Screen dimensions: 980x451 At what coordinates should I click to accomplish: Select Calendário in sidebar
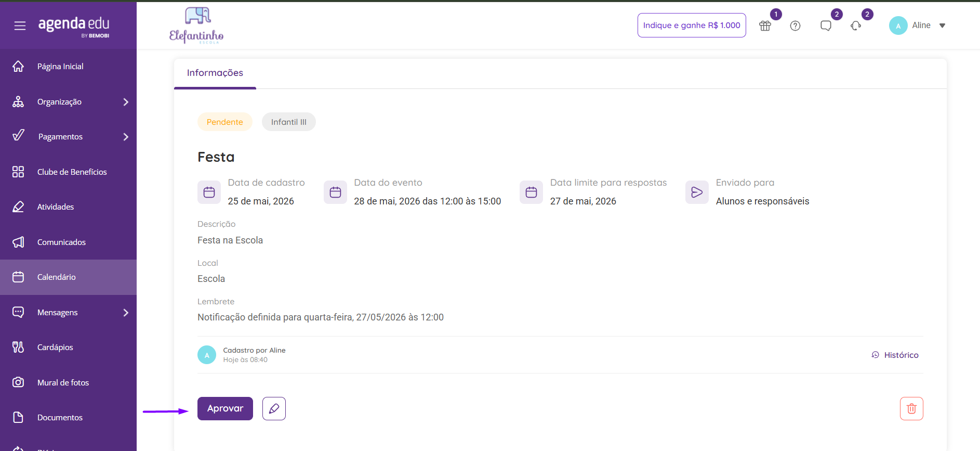(68, 277)
